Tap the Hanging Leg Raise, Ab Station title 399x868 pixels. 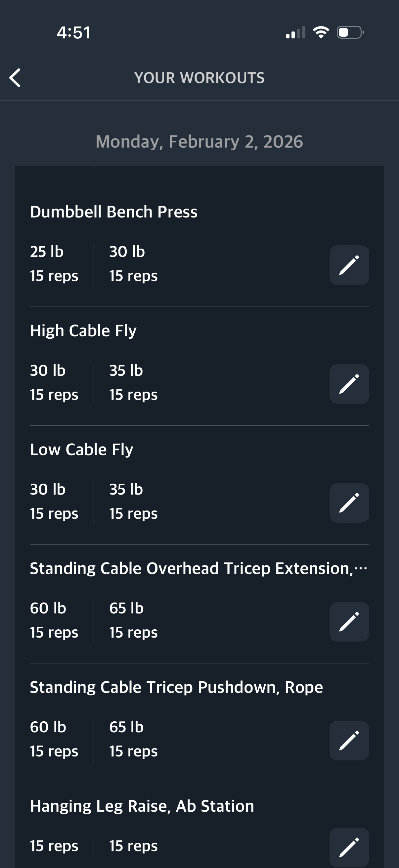[142, 806]
